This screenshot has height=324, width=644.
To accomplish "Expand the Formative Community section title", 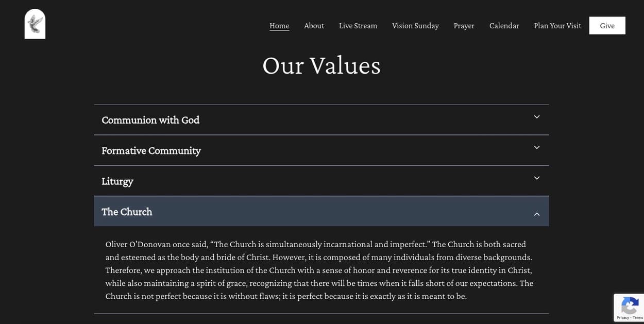I will coord(151,150).
